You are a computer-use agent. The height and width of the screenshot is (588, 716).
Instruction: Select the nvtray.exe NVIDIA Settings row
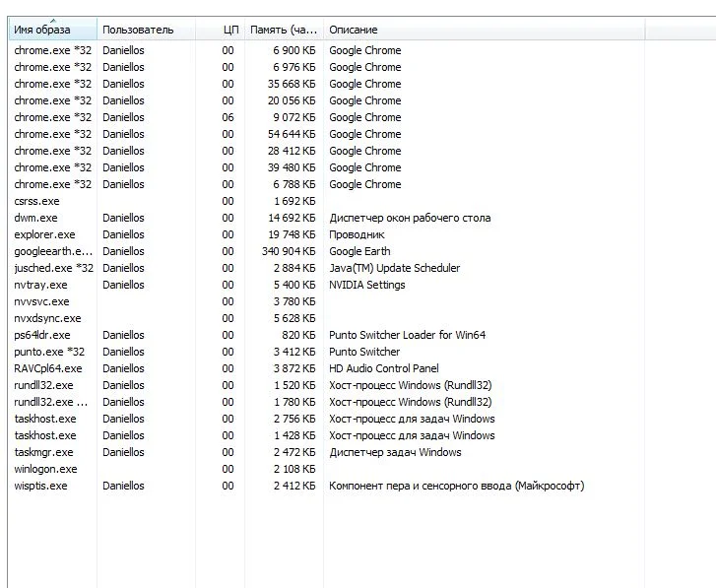tap(41, 285)
